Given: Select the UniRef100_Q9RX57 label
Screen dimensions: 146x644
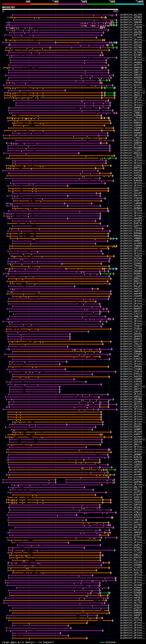Looking at the screenshot, I should click(x=131, y=75).
